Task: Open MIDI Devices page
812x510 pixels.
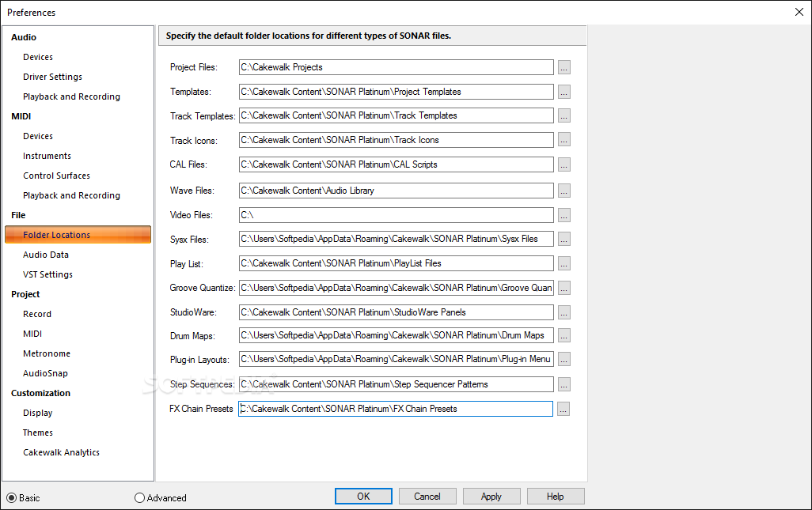Action: pos(38,136)
